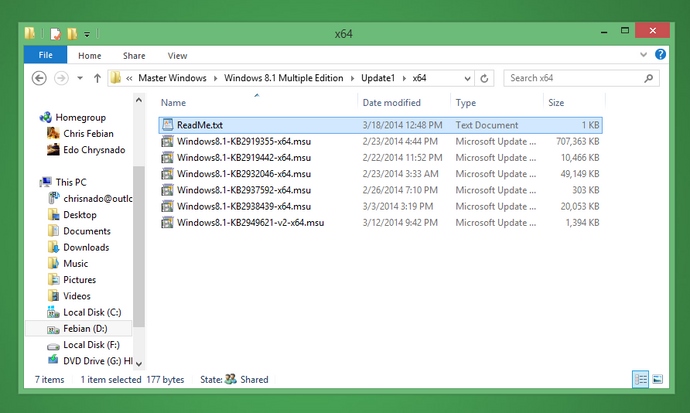Refresh the x64 folder
This screenshot has height=413, width=690.
click(484, 78)
